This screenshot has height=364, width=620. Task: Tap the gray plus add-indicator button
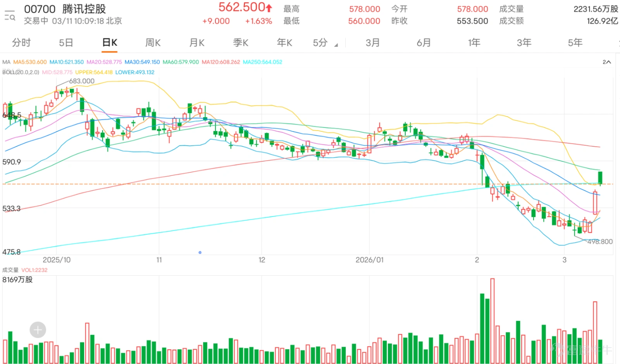38,330
